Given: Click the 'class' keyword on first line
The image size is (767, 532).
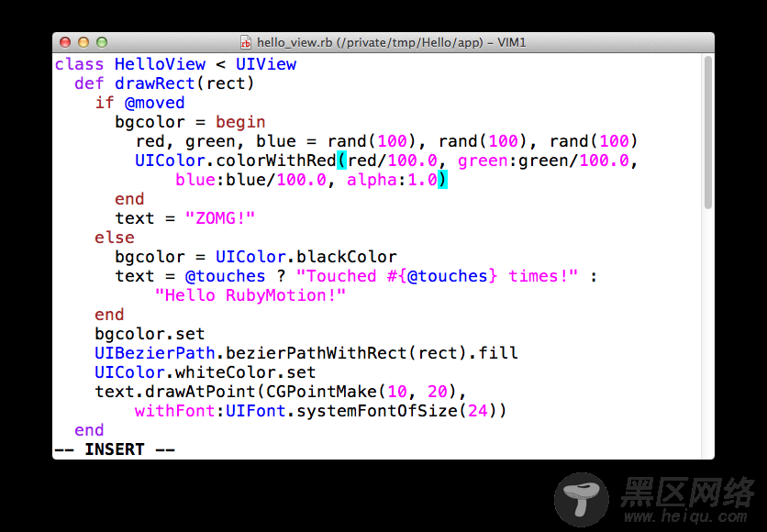Looking at the screenshot, I should [79, 64].
